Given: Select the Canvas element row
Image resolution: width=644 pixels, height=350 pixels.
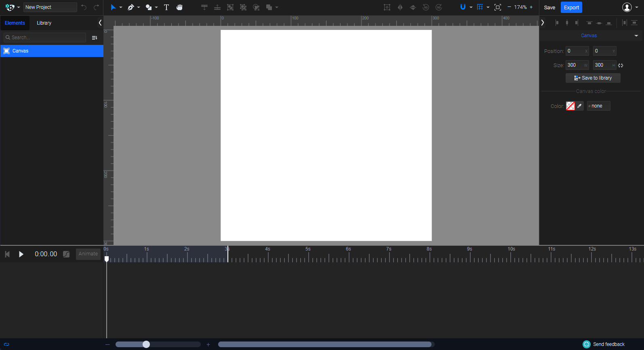Looking at the screenshot, I should coord(52,51).
